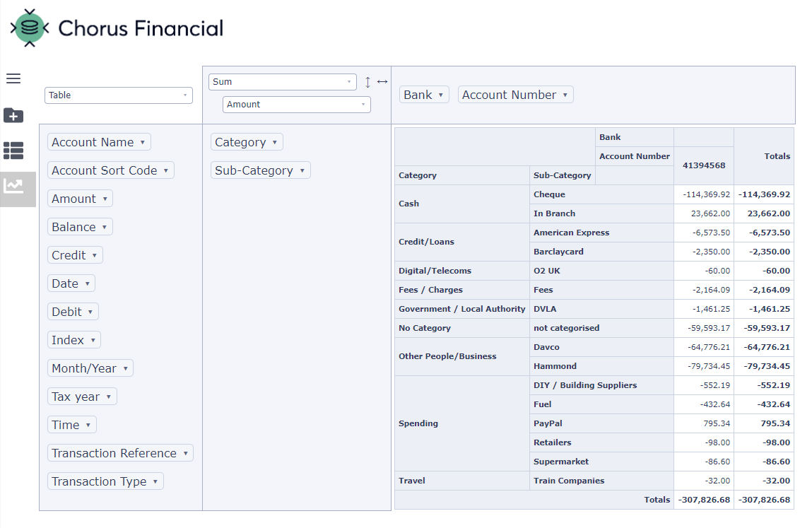Click the Transaction Type attribute
Image resolution: width=812 pixels, height=528 pixels.
[99, 481]
